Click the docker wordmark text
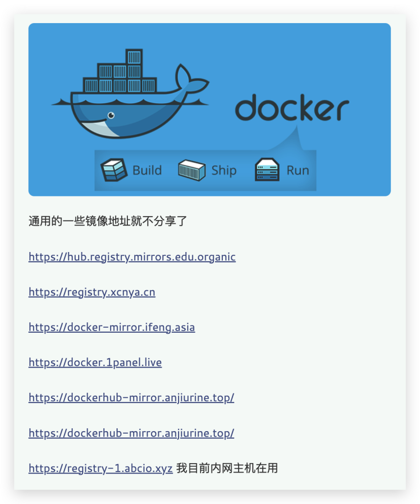The image size is (420, 504). tap(292, 108)
